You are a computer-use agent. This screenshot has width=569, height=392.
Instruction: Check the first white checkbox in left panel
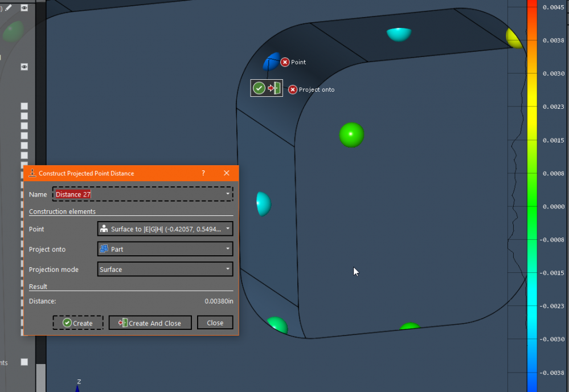[x=24, y=106]
